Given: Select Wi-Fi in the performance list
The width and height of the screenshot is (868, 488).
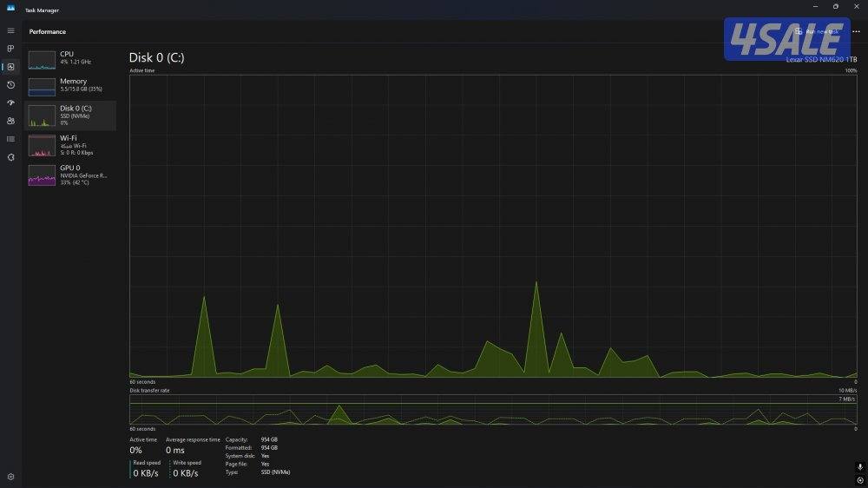Looking at the screenshot, I should [x=69, y=143].
